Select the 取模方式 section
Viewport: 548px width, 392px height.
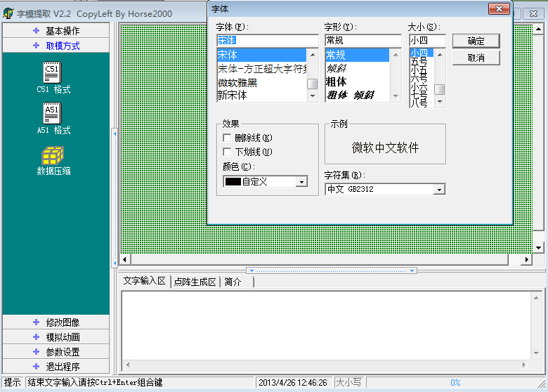point(56,46)
